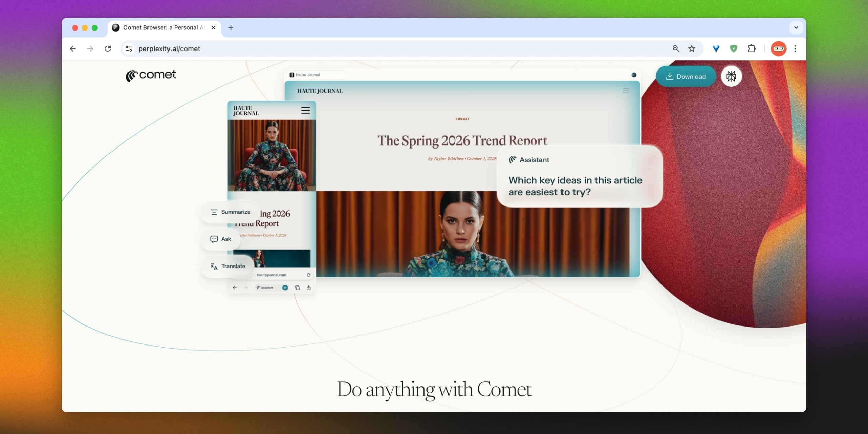The width and height of the screenshot is (868, 434).
Task: Open the Extensions puzzle icon
Action: 751,49
